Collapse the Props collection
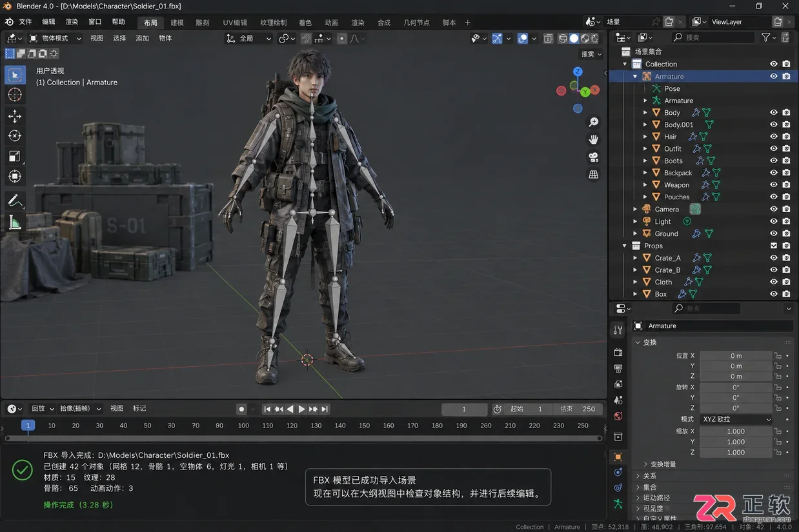 (625, 246)
